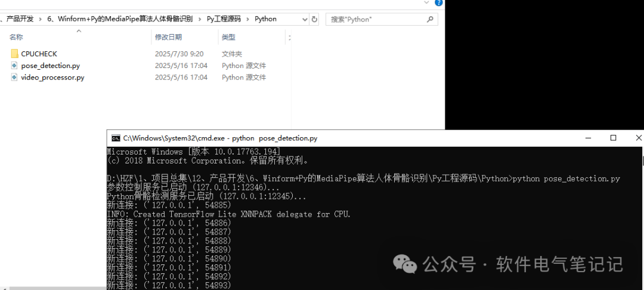This screenshot has height=290, width=644.
Task: Click the 文件夹 type cell
Action: (x=232, y=54)
